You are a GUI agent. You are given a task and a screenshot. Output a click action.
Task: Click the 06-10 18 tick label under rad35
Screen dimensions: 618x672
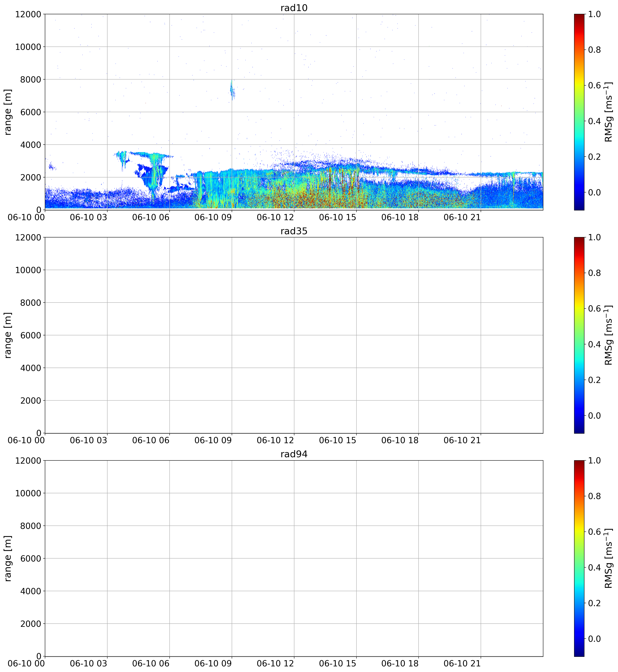click(400, 440)
